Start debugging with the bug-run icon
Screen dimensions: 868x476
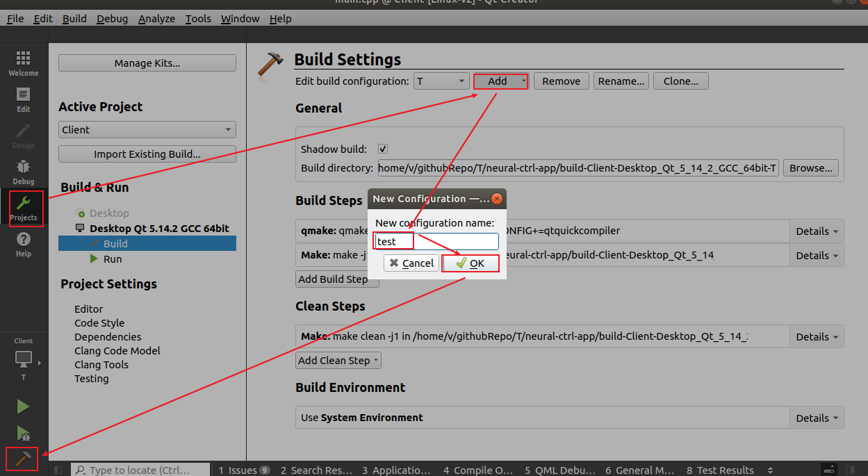click(23, 434)
